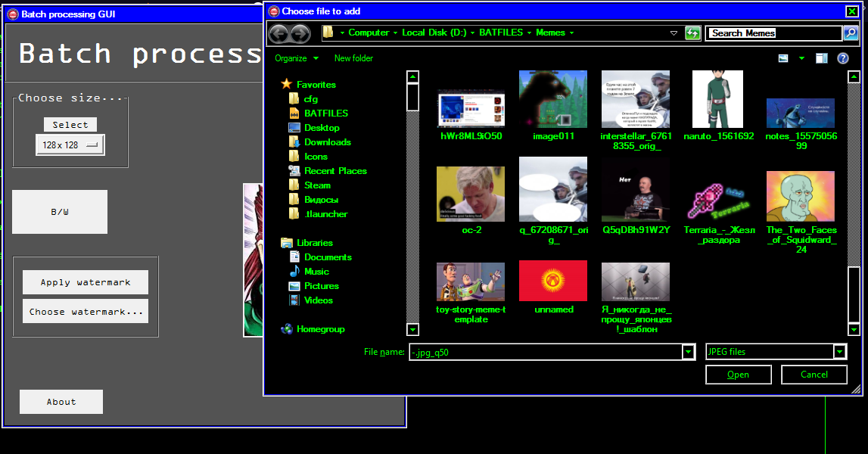Select the image011 file

coord(553,105)
